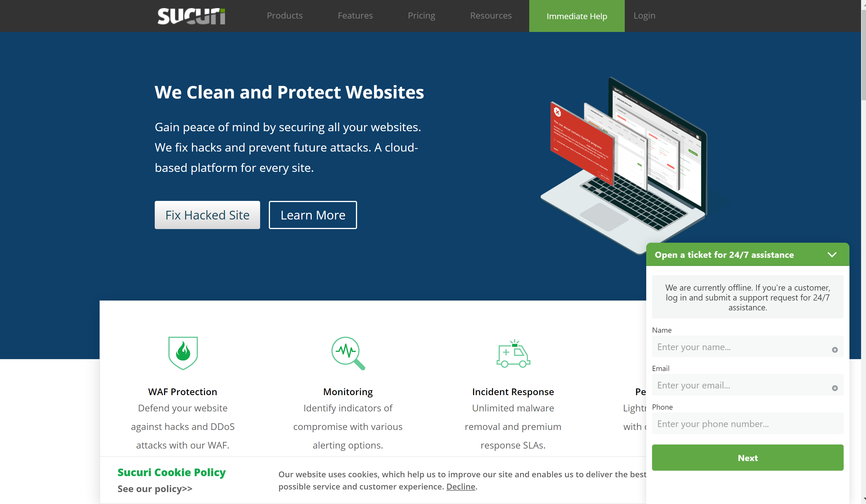Click the Learn More button
This screenshot has height=504, width=866.
coord(312,215)
